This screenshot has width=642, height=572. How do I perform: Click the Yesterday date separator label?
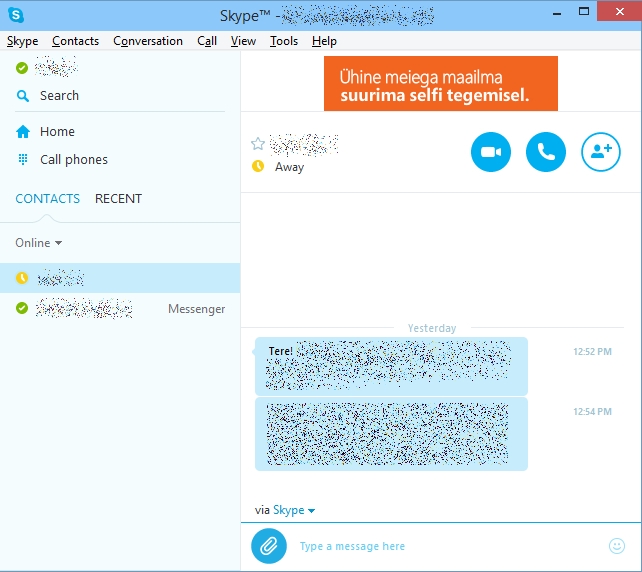432,328
